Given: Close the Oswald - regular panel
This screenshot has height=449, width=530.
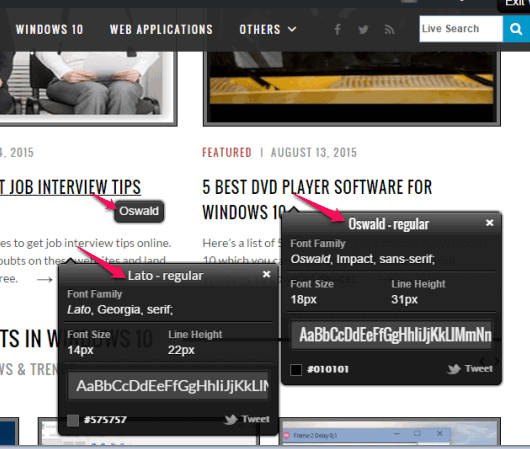Looking at the screenshot, I should [x=489, y=222].
